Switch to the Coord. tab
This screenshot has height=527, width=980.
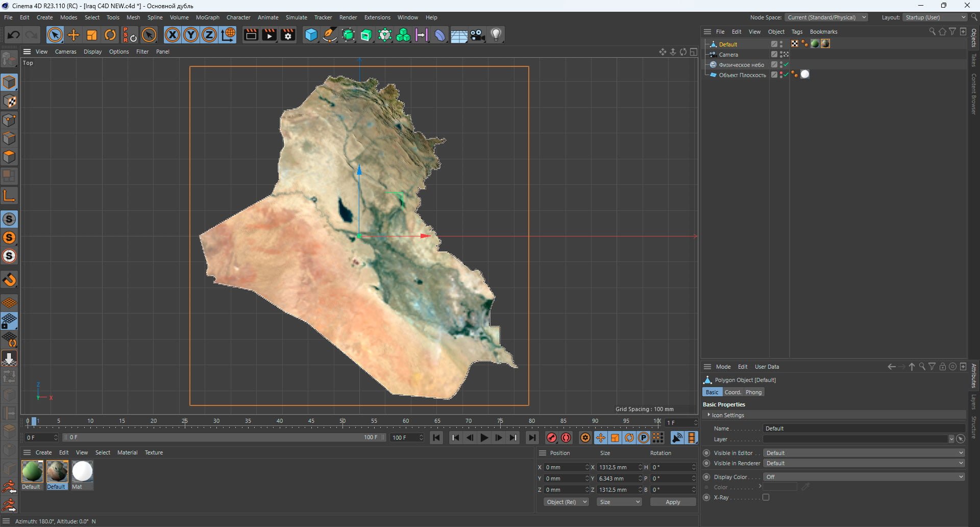coord(732,392)
